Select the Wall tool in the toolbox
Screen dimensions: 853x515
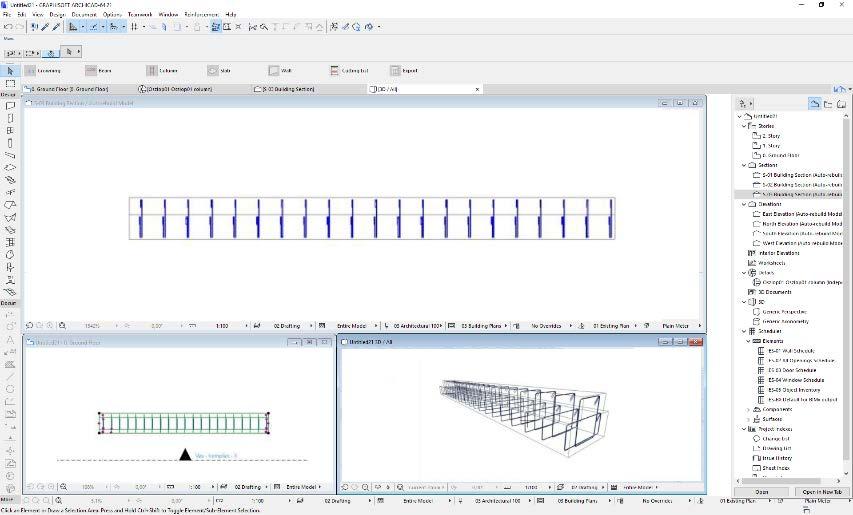[x=10, y=106]
